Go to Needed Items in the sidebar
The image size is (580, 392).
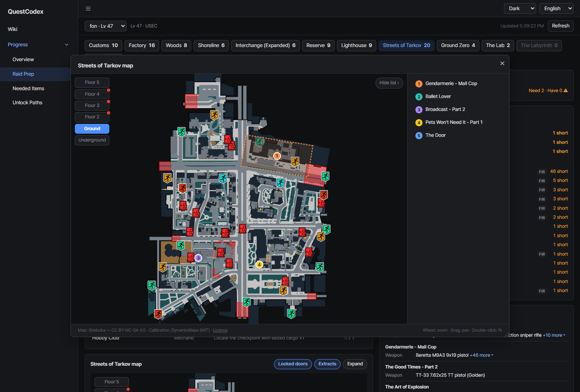coord(28,89)
